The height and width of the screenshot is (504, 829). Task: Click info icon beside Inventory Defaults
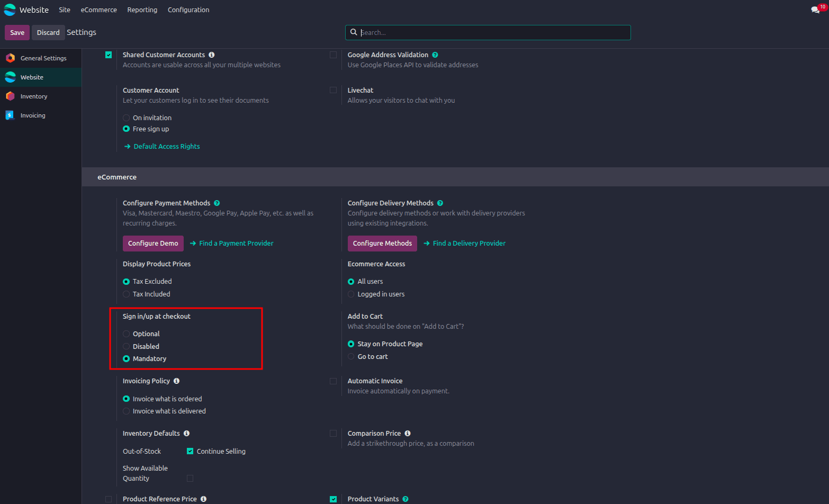click(x=187, y=433)
